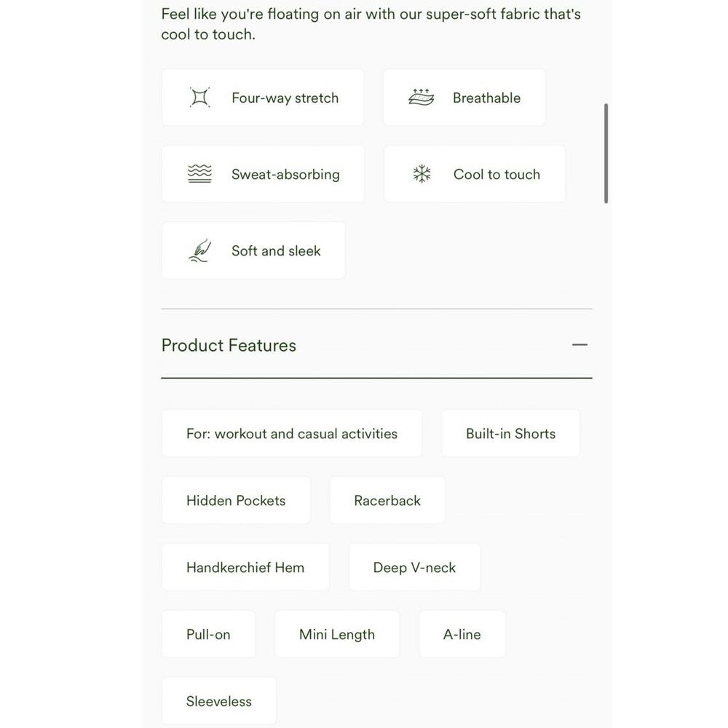The image size is (728, 728).
Task: Click the workout and casual activities tag
Action: point(292,433)
